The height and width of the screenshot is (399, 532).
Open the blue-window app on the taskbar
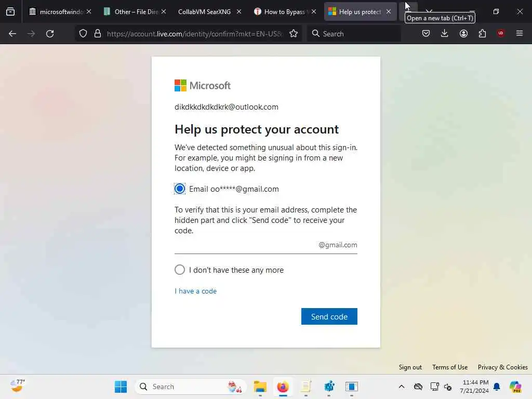(x=352, y=387)
